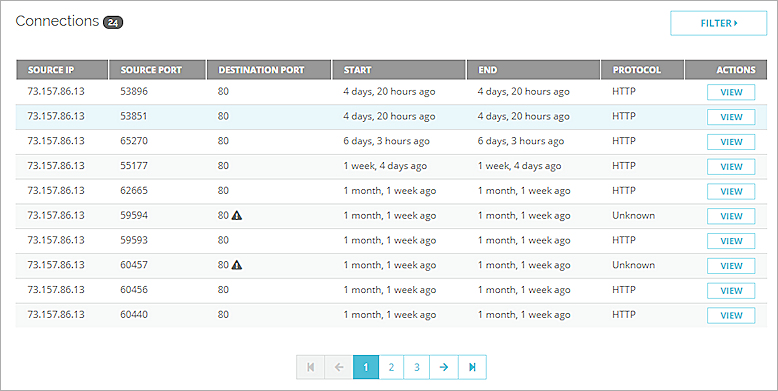This screenshot has height=391, width=778.
Task: Click source port value 60440
Action: (134, 315)
